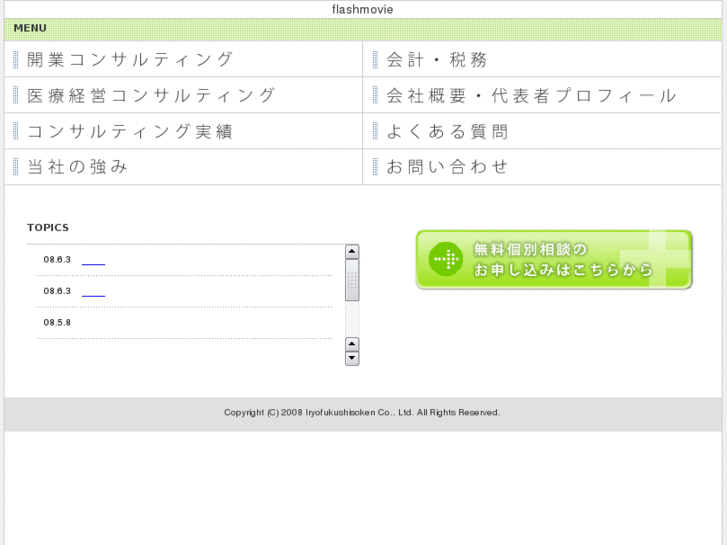
Task: Open コンサルティング実績 menu item
Action: 183,131
